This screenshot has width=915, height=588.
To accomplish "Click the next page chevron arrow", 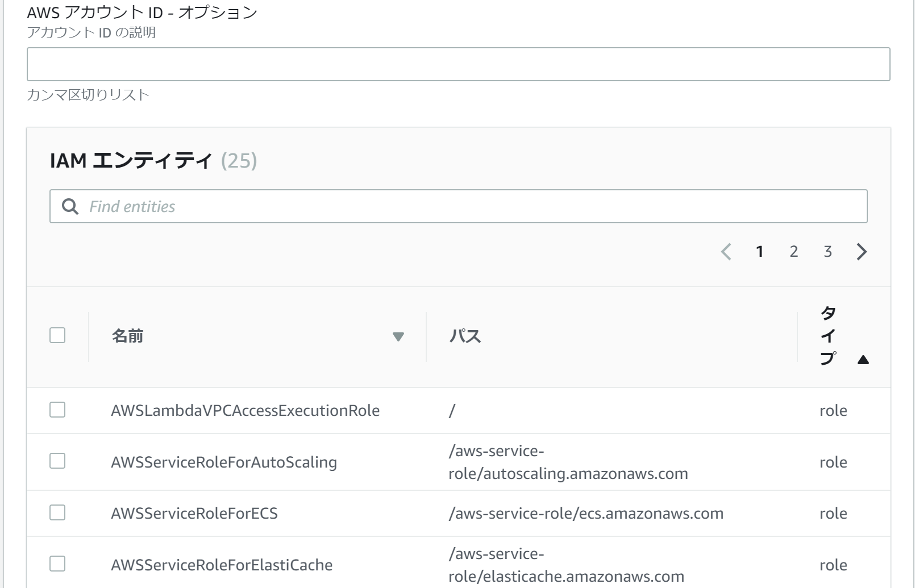I will click(863, 252).
